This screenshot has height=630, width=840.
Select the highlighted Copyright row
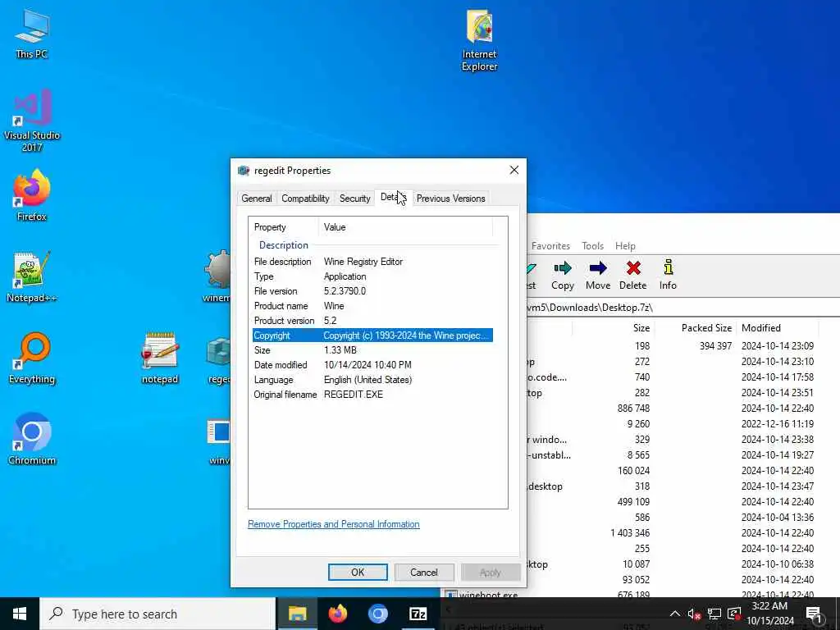(372, 336)
